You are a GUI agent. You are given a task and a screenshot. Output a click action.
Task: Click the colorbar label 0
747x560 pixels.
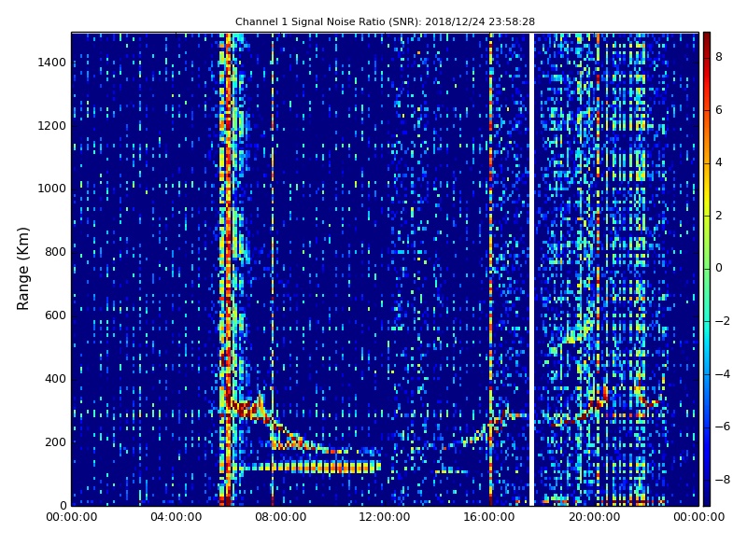click(x=719, y=268)
